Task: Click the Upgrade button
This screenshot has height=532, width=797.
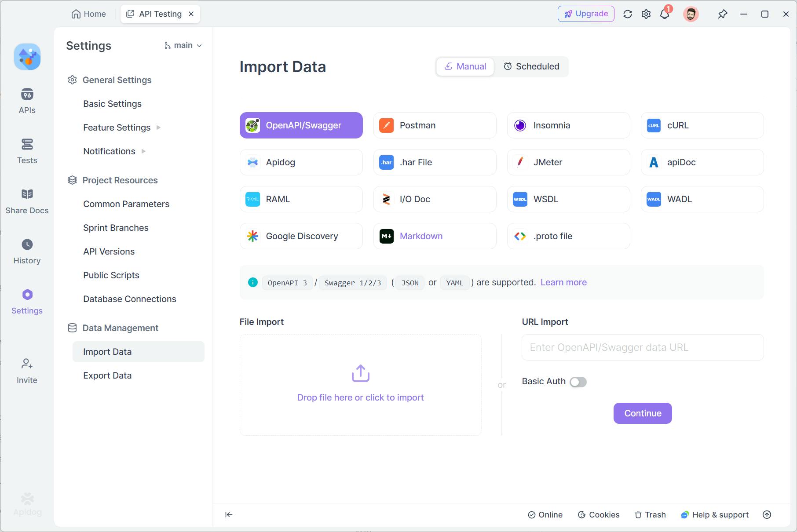Action: (586, 14)
